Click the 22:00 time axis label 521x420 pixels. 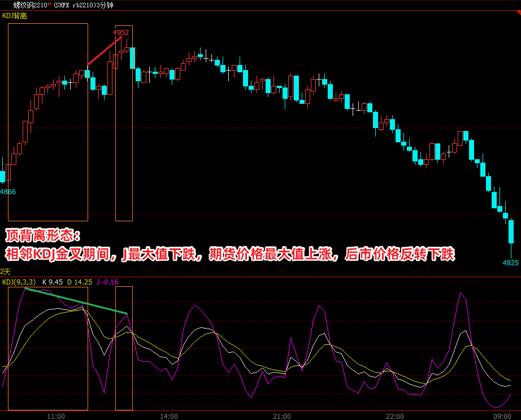(395, 417)
